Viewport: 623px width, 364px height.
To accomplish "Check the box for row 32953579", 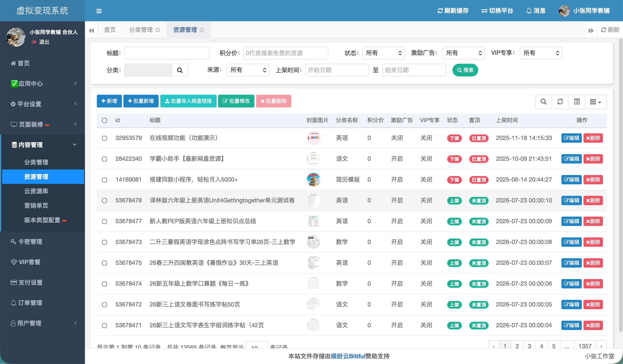I will pyautogui.click(x=104, y=138).
